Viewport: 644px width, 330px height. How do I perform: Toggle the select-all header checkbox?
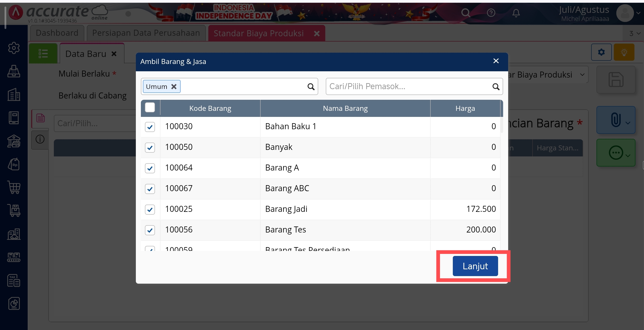coord(150,108)
